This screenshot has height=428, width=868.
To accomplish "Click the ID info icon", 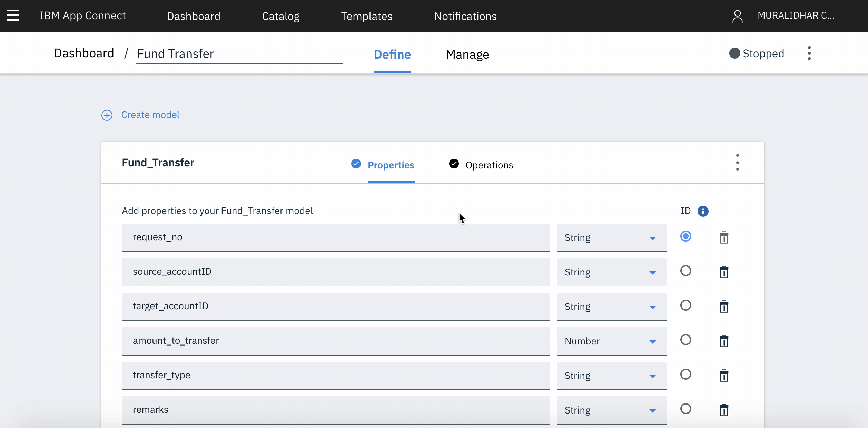I will 703,211.
